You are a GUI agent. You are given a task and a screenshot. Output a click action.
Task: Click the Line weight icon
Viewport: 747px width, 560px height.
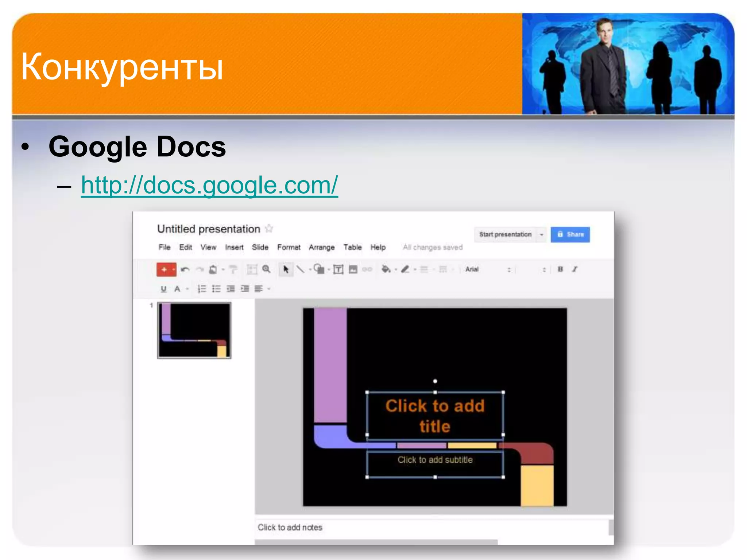point(424,269)
